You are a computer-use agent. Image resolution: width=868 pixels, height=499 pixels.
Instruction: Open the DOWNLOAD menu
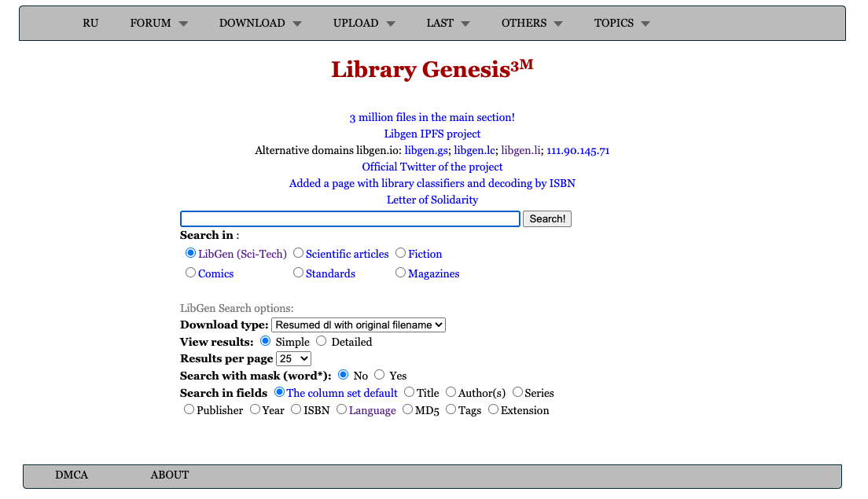(x=252, y=24)
